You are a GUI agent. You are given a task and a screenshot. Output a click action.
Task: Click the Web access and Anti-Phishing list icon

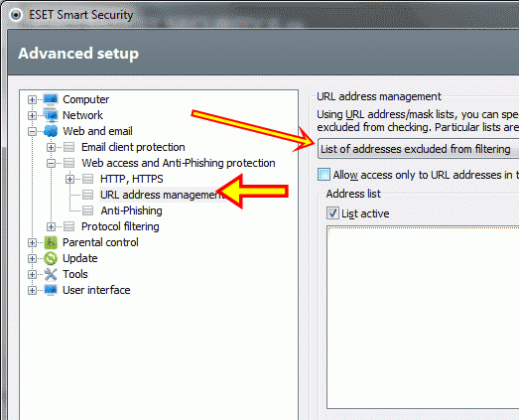point(68,163)
